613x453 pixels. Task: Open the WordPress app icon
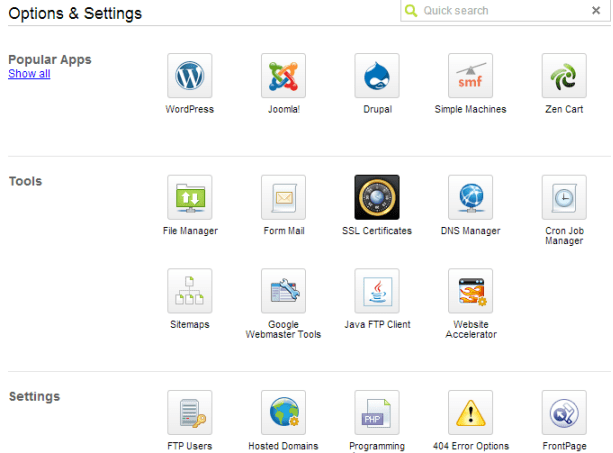[190, 75]
